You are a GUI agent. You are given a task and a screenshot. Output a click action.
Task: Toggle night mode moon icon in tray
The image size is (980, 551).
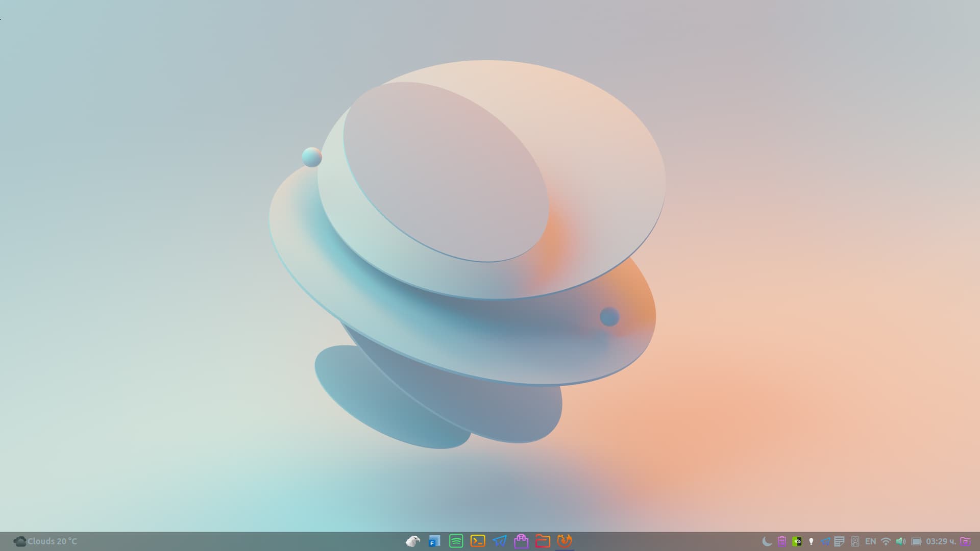click(x=767, y=541)
